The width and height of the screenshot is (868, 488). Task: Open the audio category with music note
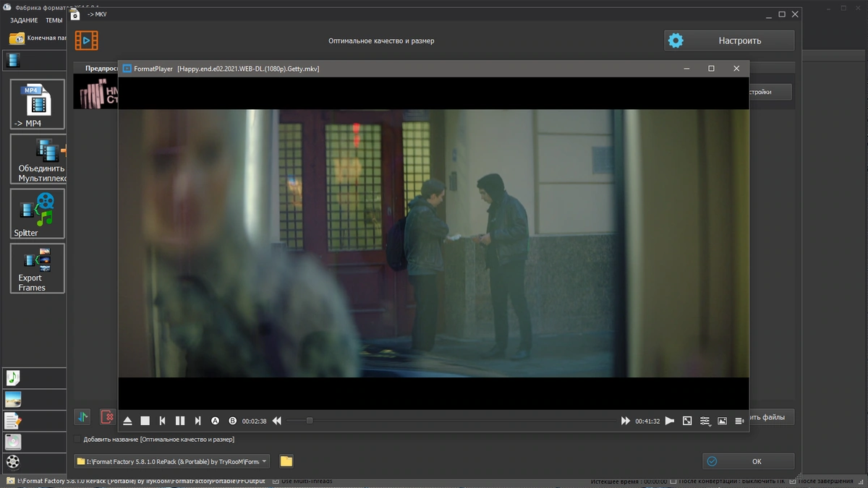pos(13,377)
